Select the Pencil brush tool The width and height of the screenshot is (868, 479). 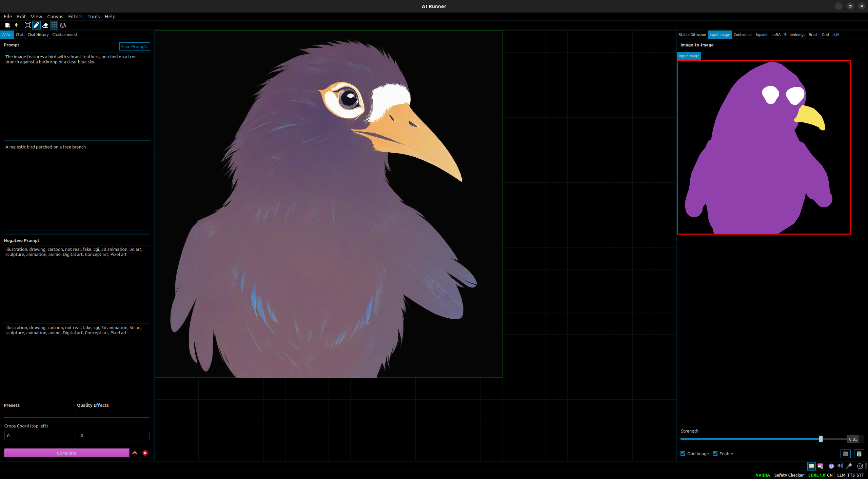36,25
